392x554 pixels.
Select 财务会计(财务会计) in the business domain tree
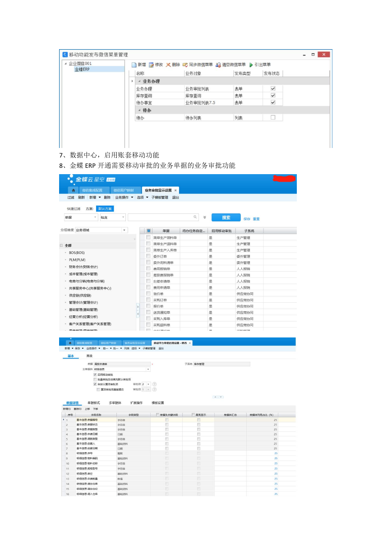[83, 267]
